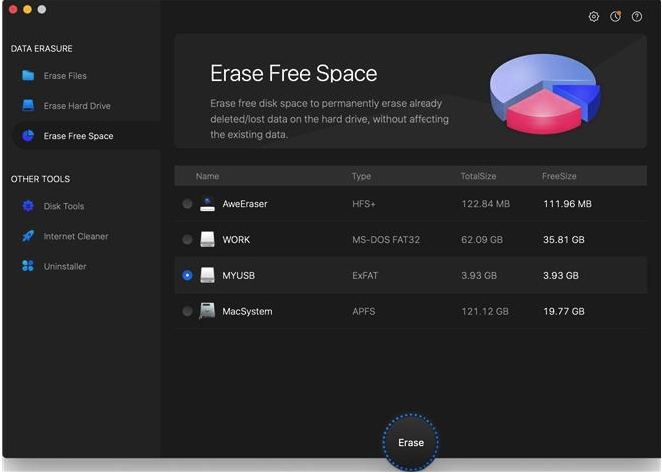
Task: Select the AweEraser radio button
Action: point(187,204)
